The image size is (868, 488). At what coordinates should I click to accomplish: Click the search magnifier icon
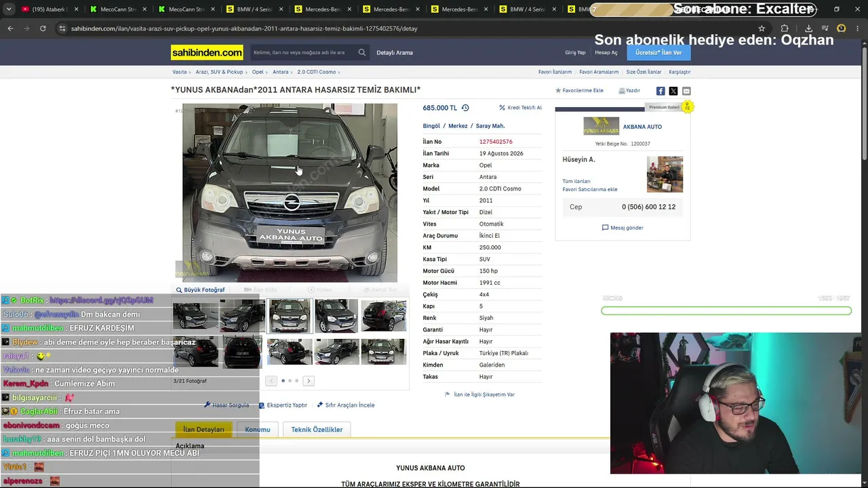click(362, 52)
